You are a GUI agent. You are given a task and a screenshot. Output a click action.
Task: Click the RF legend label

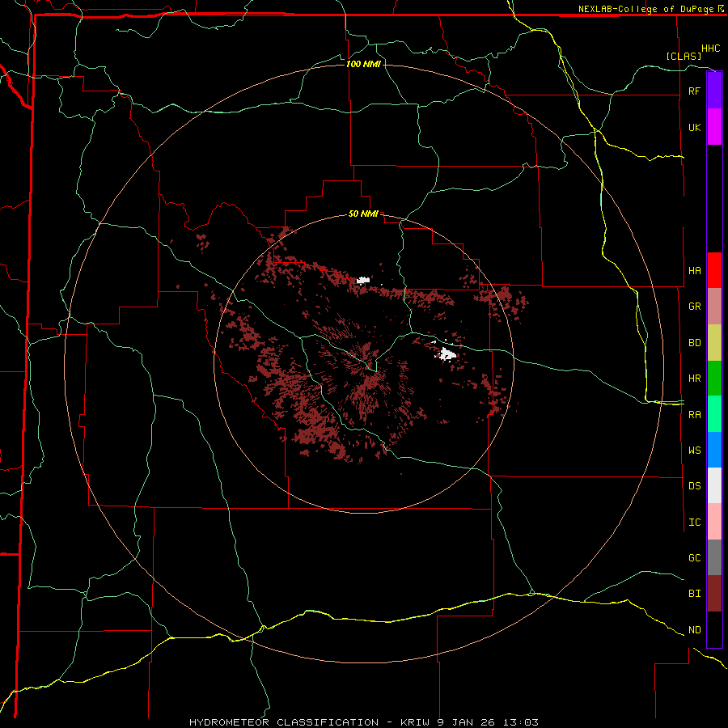click(694, 91)
